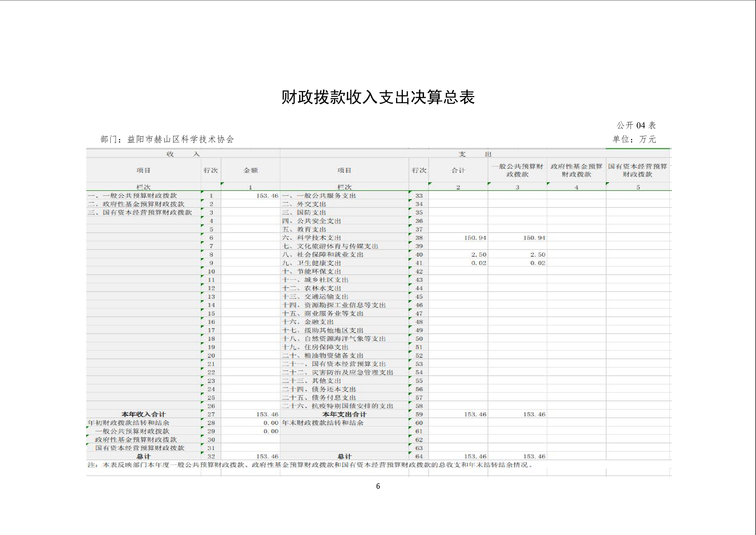Click the 一般公共预算财政拨款 column header
Image resolution: width=756 pixels, height=535 pixels.
(517, 170)
